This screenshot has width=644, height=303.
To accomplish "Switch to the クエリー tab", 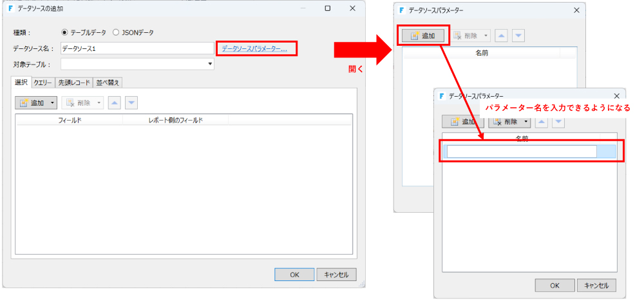I will pos(43,83).
